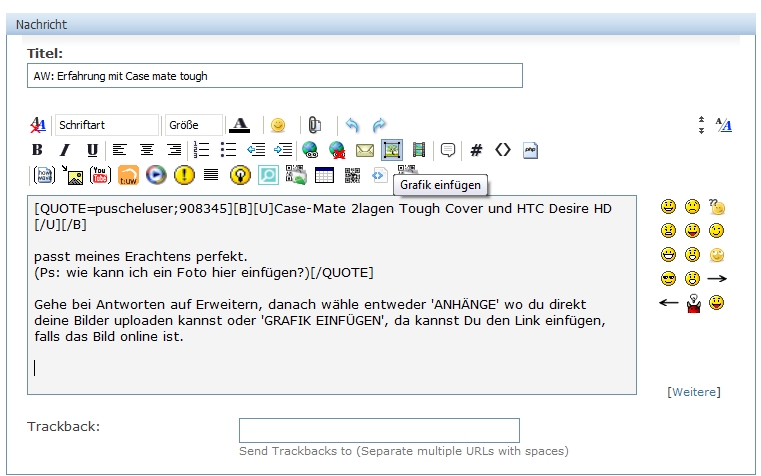Screen dimensions: 761x476
Task: Click the plain QR code icon
Action: click(x=352, y=175)
